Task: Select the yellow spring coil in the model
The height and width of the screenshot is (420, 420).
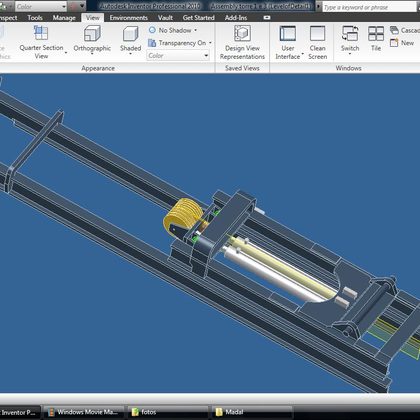Action: coord(184,216)
